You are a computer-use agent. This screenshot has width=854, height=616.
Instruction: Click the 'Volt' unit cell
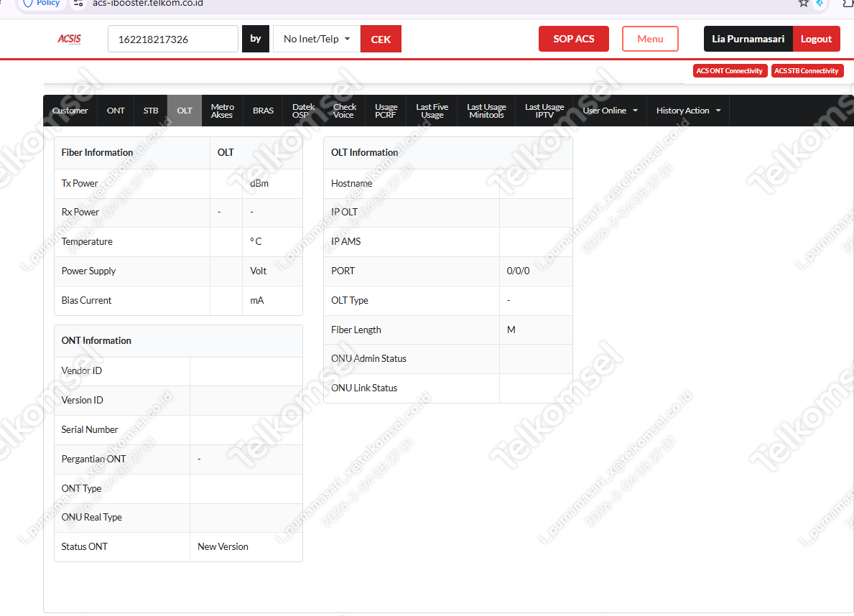coord(258,271)
